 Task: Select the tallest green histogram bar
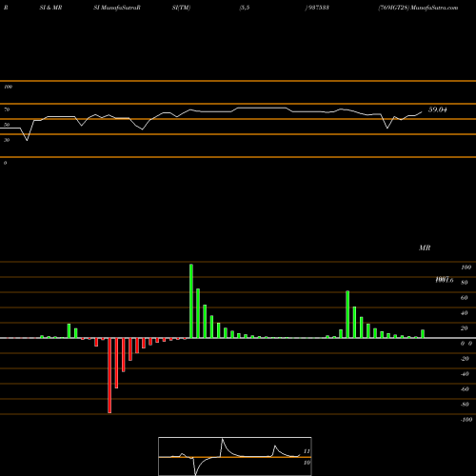coord(191,301)
